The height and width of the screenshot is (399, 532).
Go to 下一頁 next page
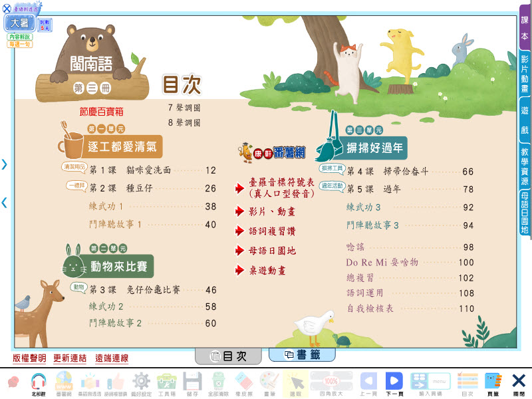[394, 382]
